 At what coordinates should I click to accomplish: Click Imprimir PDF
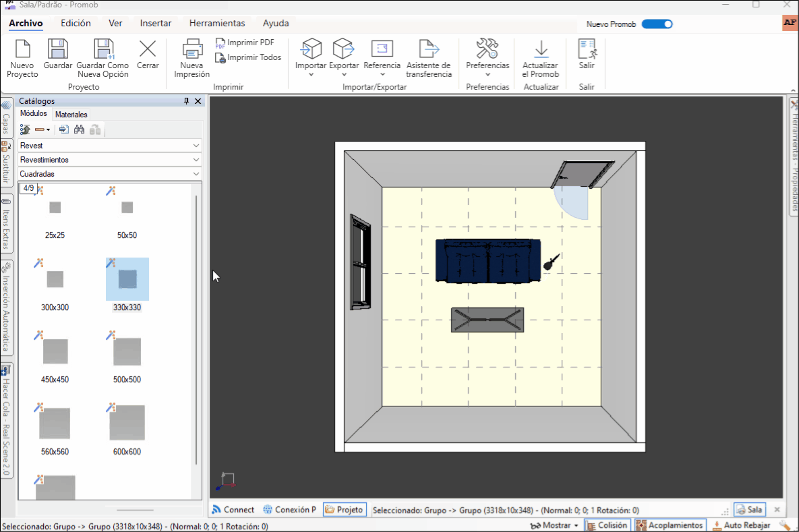(x=245, y=42)
